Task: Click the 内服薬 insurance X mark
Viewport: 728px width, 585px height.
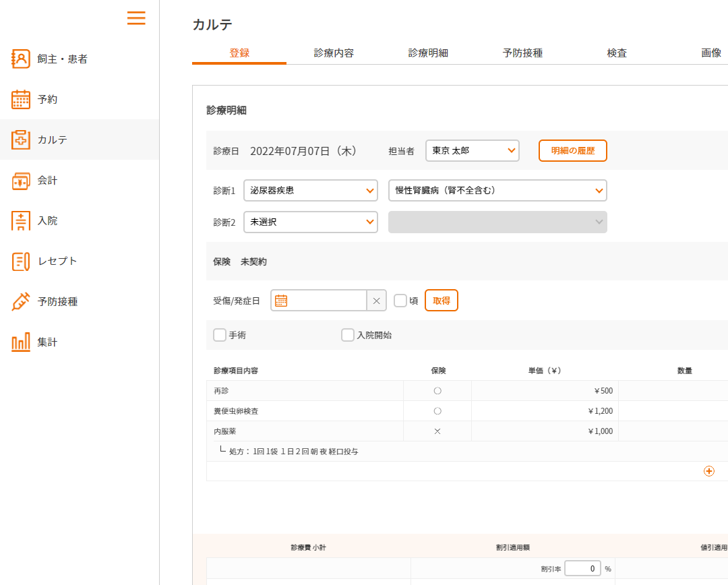Action: pyautogui.click(x=437, y=431)
